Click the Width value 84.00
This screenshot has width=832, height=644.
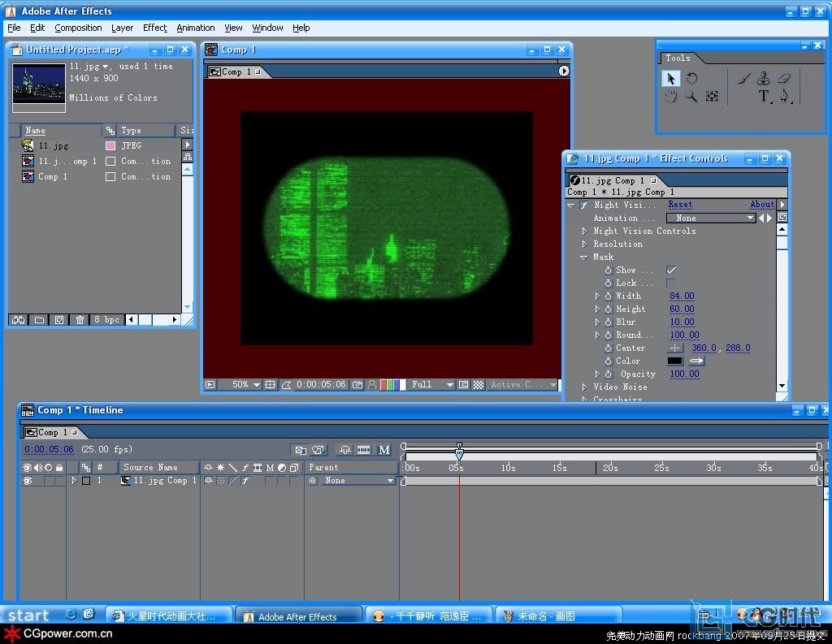click(682, 296)
